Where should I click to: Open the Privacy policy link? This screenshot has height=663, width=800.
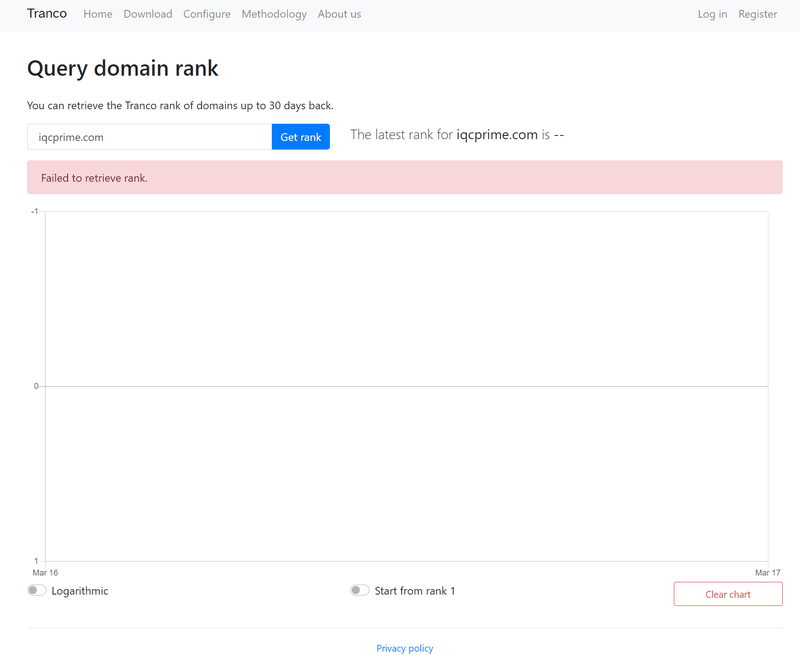405,648
